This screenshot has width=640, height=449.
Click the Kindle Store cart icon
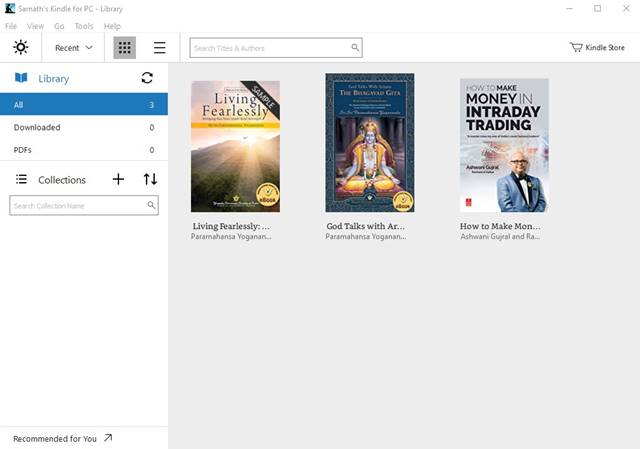(x=576, y=47)
